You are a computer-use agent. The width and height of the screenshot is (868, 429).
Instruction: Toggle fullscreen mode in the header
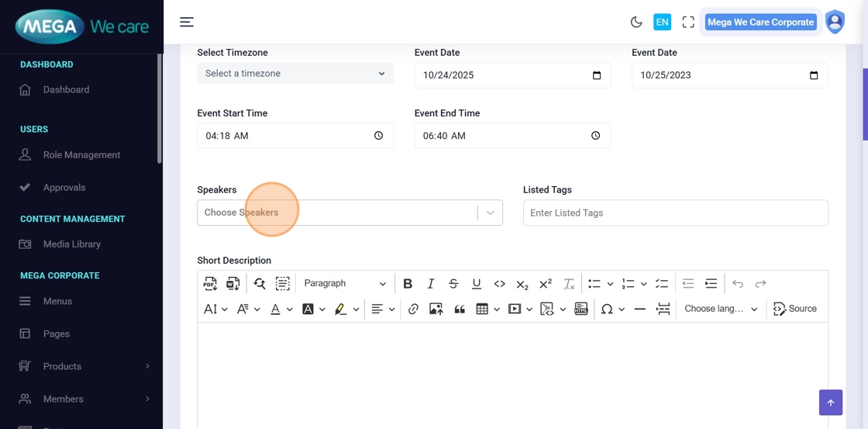click(x=688, y=22)
